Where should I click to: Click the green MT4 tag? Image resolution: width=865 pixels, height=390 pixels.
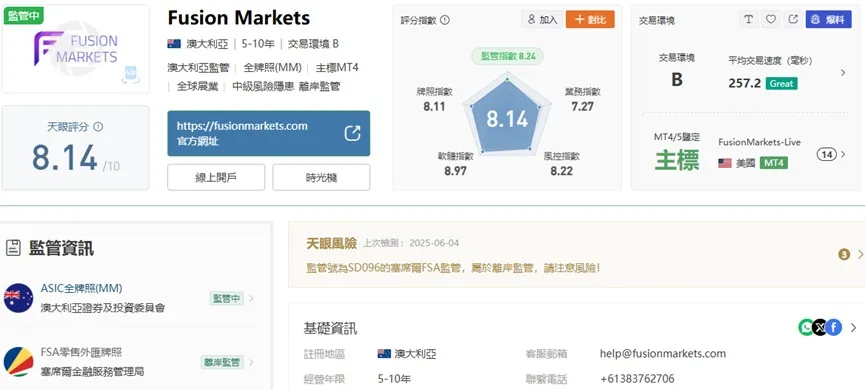(x=773, y=163)
